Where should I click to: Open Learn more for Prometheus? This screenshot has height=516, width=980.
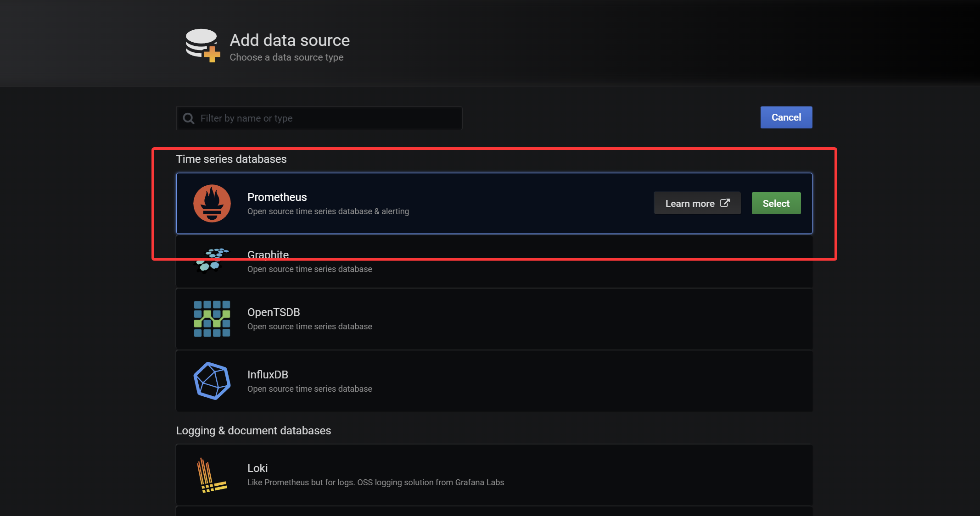(697, 203)
